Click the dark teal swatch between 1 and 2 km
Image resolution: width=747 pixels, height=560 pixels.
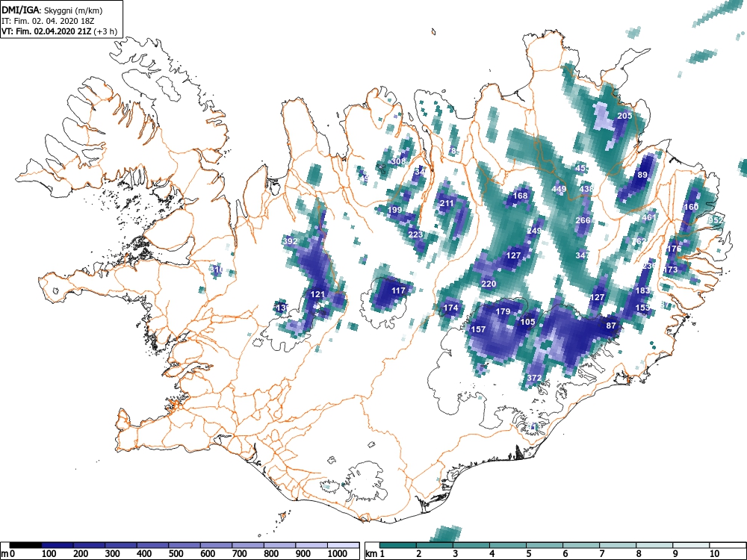pos(398,545)
